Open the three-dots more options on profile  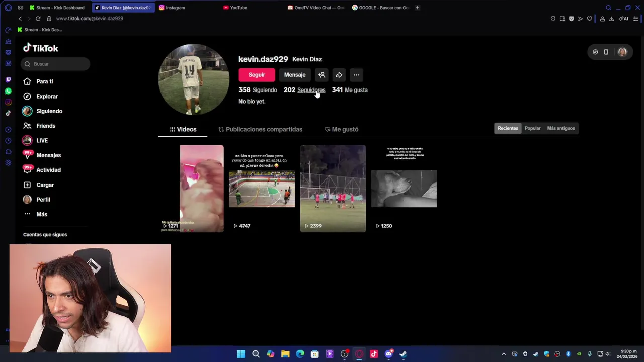356,75
